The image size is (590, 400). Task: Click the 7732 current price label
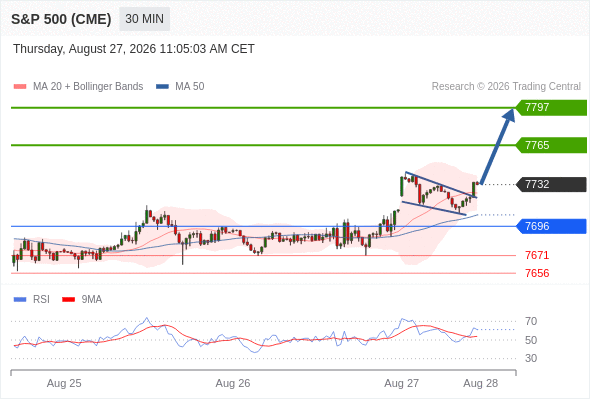551,184
